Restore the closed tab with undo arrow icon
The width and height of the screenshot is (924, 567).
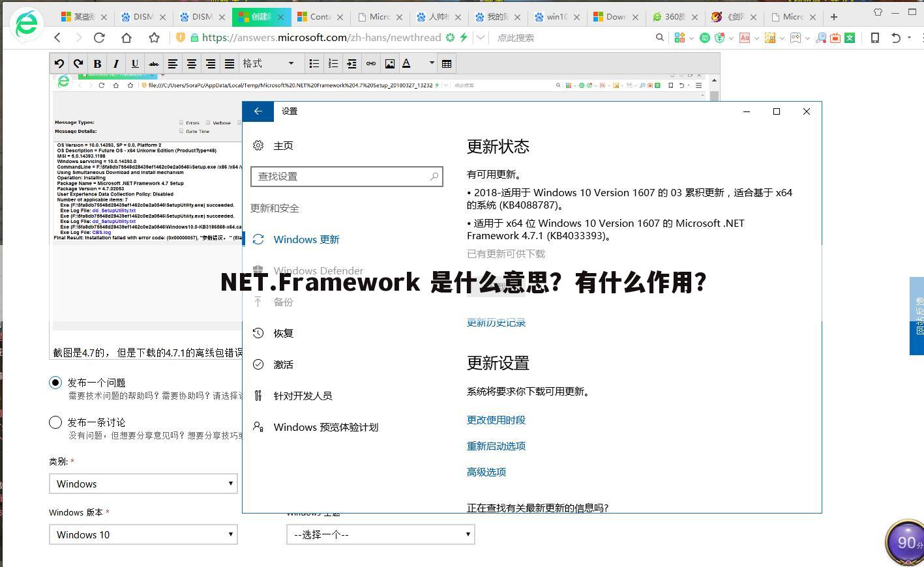(896, 38)
